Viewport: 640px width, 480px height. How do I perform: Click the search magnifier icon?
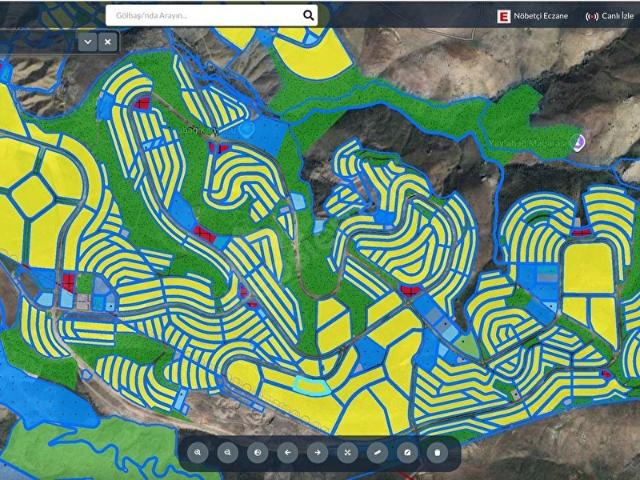pyautogui.click(x=308, y=15)
